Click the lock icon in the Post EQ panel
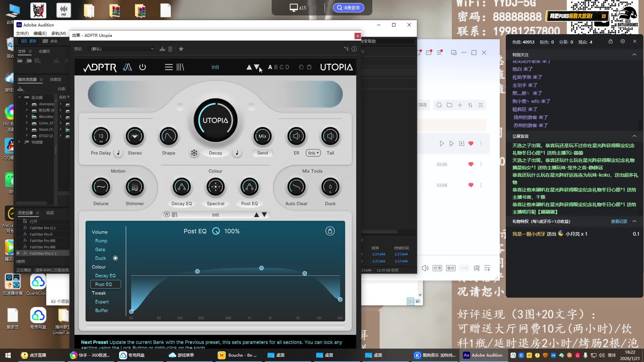Viewport: 644px width, 362px height. (x=330, y=231)
